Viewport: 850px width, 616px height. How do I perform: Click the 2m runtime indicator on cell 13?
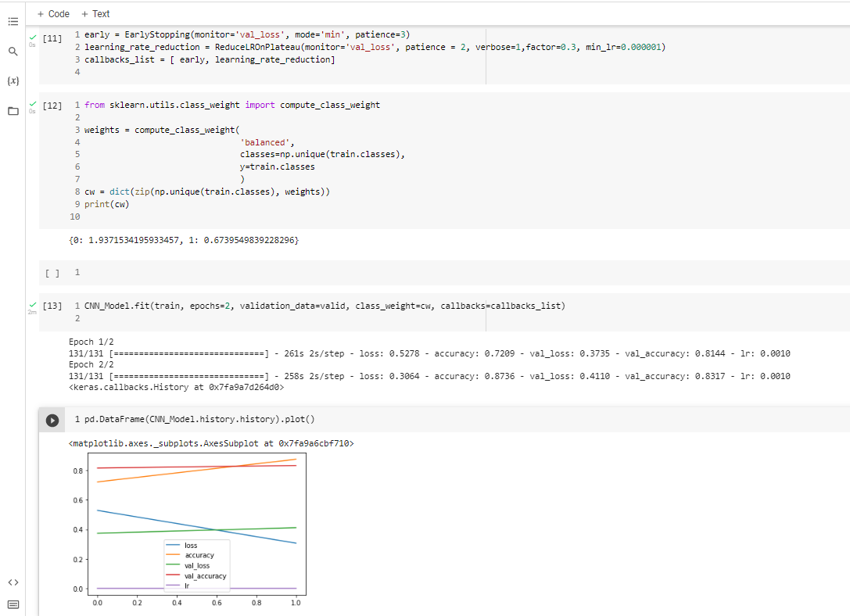32,313
